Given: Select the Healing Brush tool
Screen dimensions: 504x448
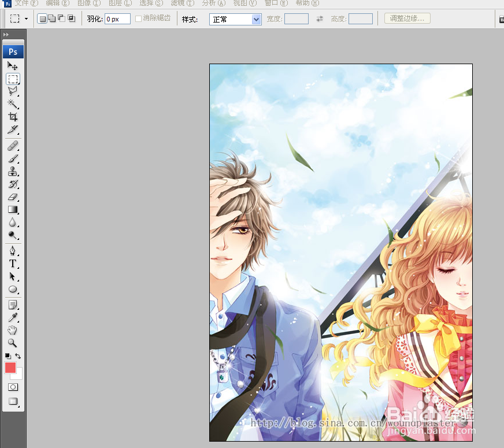Looking at the screenshot, I should (x=13, y=146).
